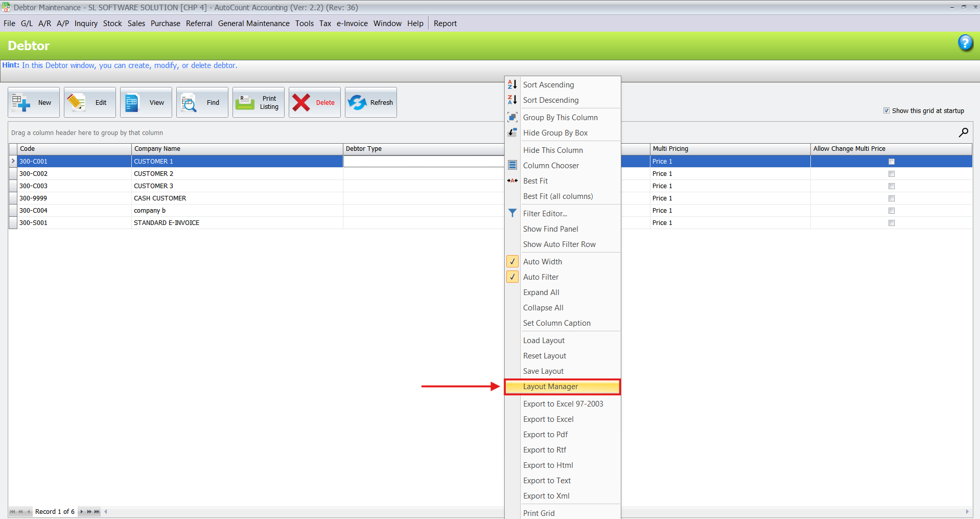The image size is (980, 519).
Task: Click the New debtor toolbar icon
Action: 21,103
